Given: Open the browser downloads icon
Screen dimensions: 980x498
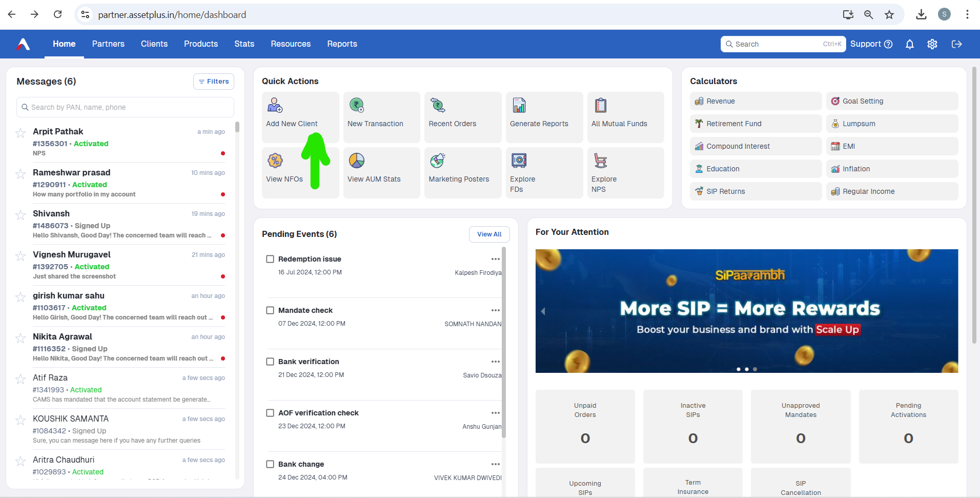Looking at the screenshot, I should pyautogui.click(x=921, y=14).
